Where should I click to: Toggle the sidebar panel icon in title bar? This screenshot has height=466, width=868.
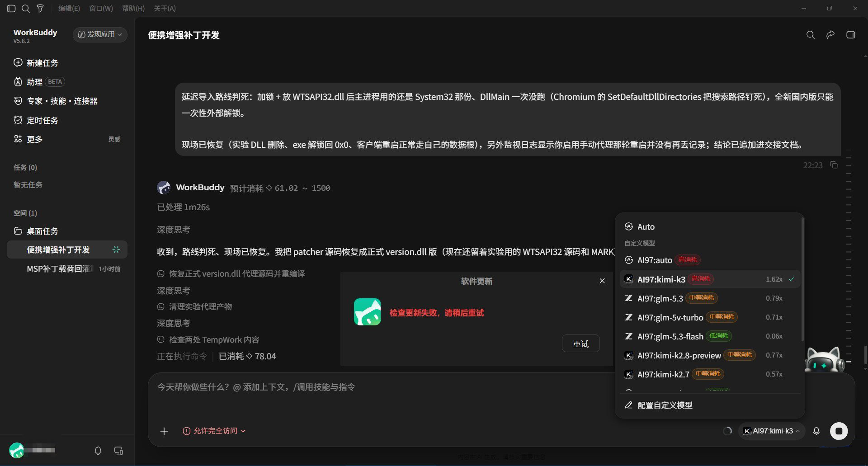point(11,9)
